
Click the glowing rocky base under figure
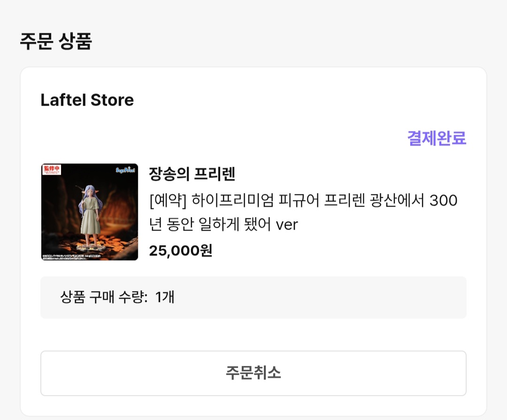(89, 248)
